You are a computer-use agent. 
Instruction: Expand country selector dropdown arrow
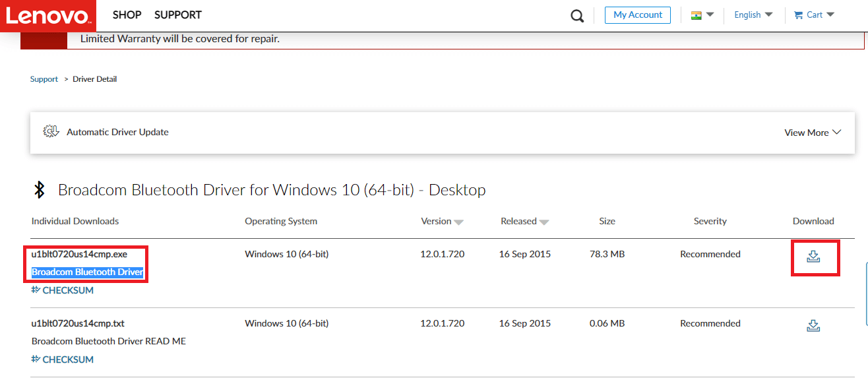coord(710,15)
